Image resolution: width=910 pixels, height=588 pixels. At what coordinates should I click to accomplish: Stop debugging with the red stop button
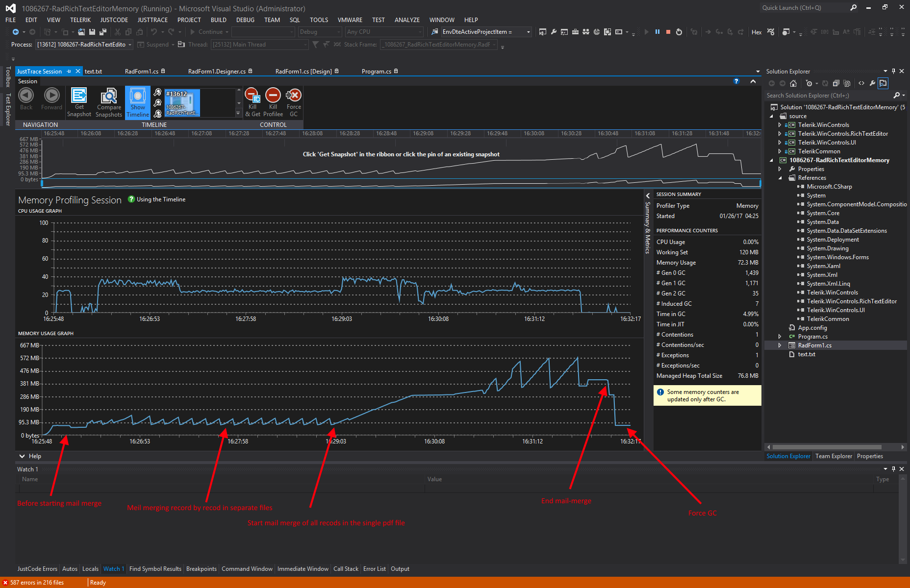point(668,32)
